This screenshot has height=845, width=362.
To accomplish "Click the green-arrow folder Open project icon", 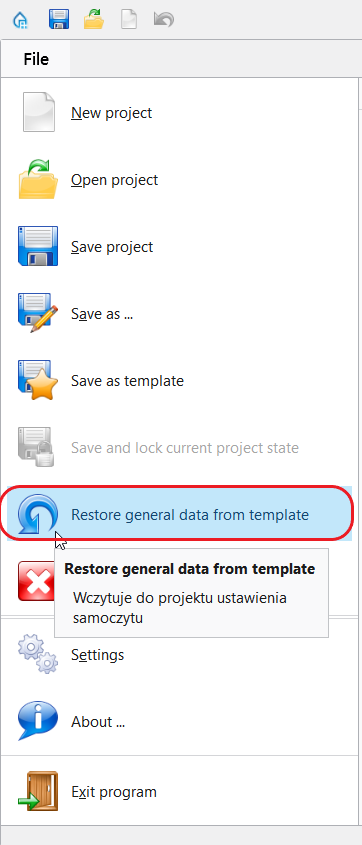I will tap(38, 179).
